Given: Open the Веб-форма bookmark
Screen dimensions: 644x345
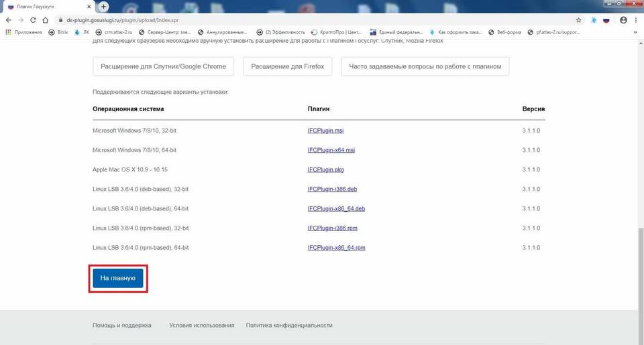Looking at the screenshot, I should pyautogui.click(x=504, y=32).
